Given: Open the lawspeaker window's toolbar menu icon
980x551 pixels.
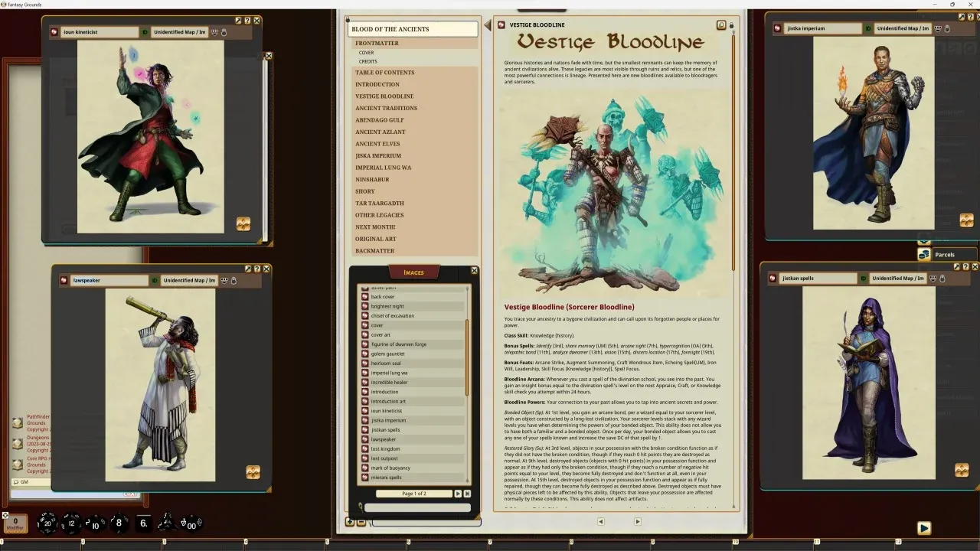Looking at the screenshot, I should 225,280.
